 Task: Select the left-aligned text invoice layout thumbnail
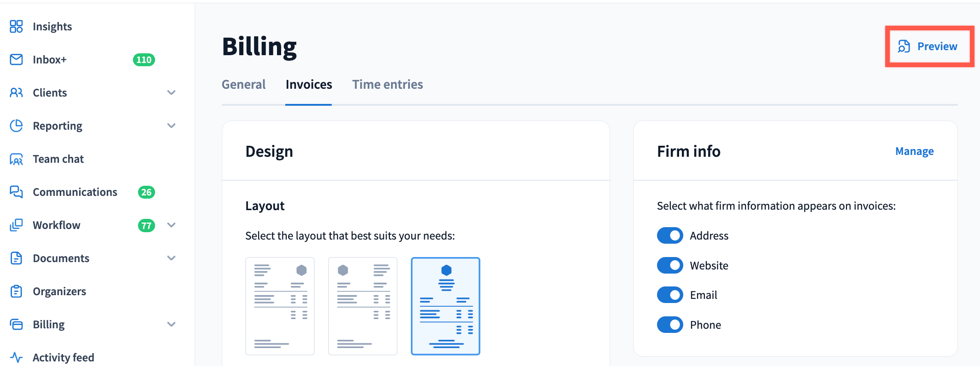coord(280,306)
